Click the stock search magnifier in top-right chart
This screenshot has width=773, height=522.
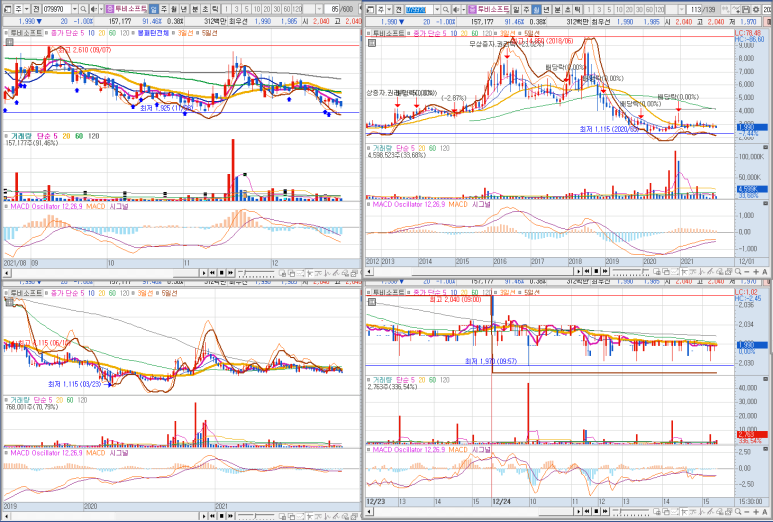(446, 9)
